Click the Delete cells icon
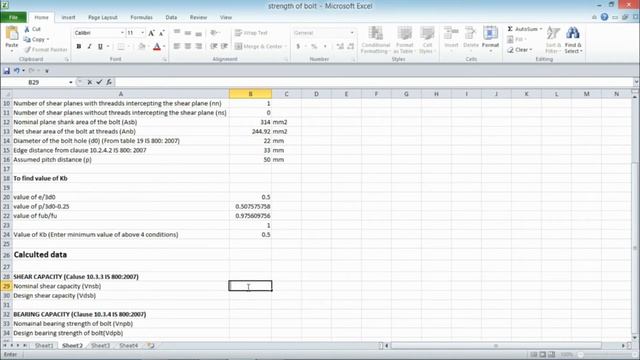Image resolution: width=640 pixels, height=360 pixels. 470,34
